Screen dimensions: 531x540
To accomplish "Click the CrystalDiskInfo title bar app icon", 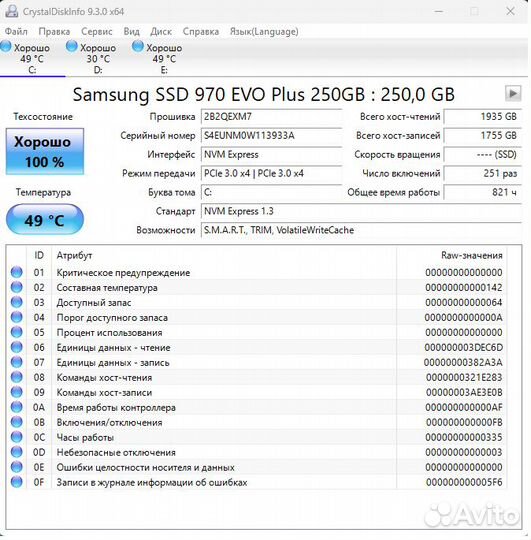I will [12, 11].
